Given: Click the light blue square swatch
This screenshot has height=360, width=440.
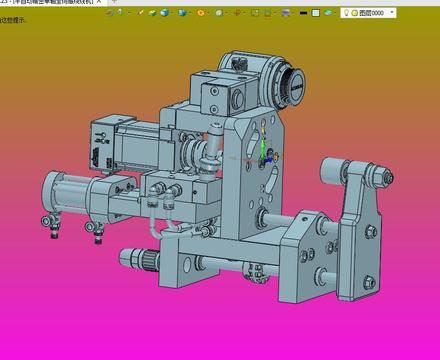Looking at the screenshot, I should (316, 13).
